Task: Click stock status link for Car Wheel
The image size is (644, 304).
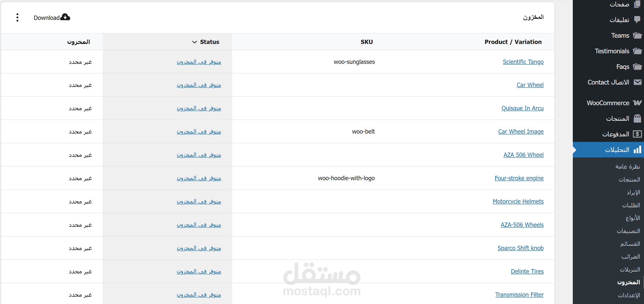Action: coord(199,85)
